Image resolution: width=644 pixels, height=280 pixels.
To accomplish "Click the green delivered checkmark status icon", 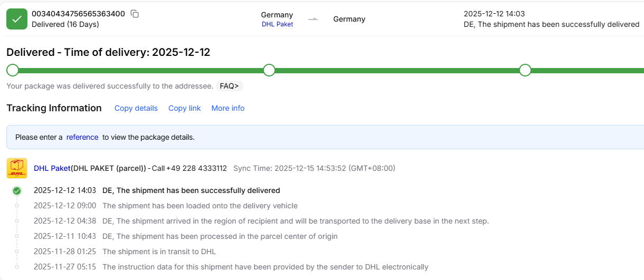I will (x=17, y=19).
